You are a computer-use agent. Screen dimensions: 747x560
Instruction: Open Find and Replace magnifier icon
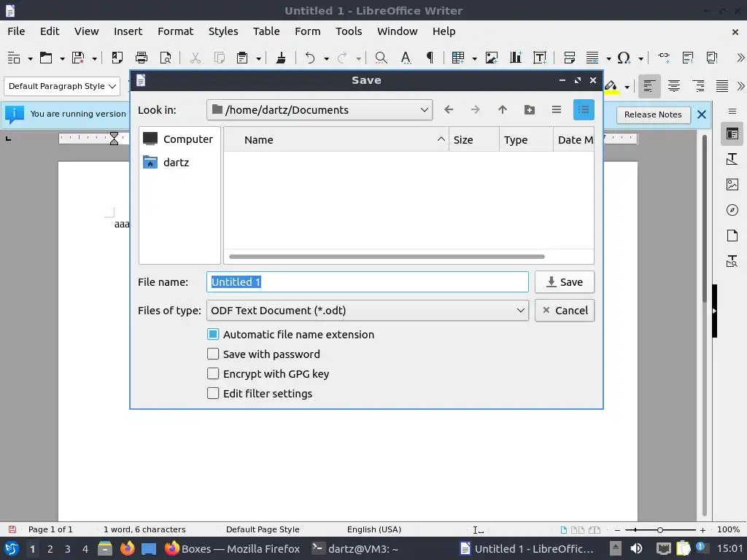click(x=381, y=58)
